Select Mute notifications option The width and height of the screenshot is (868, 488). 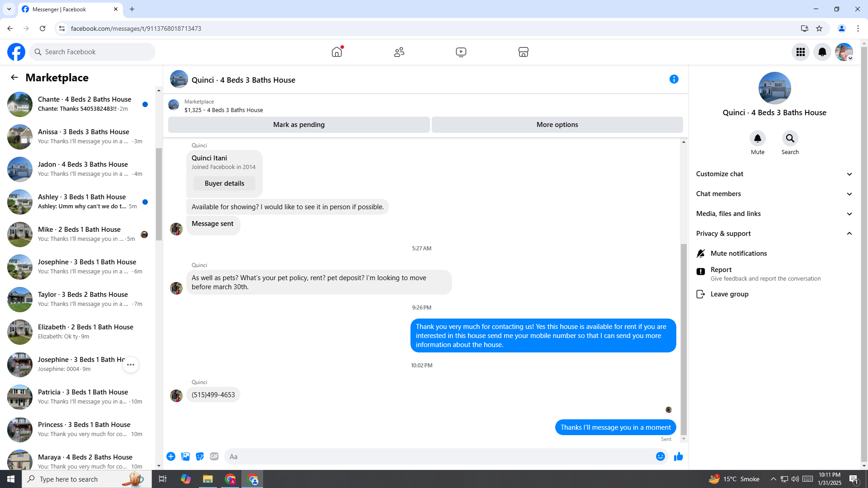(x=774, y=253)
